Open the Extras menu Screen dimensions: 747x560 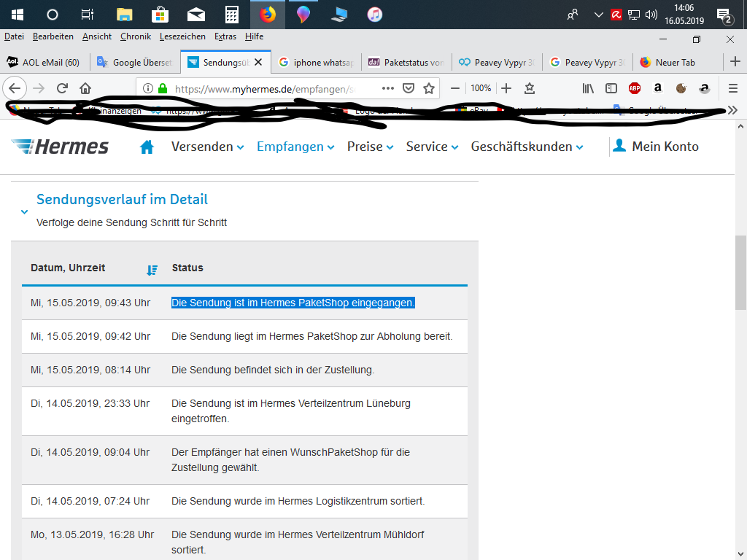click(225, 36)
